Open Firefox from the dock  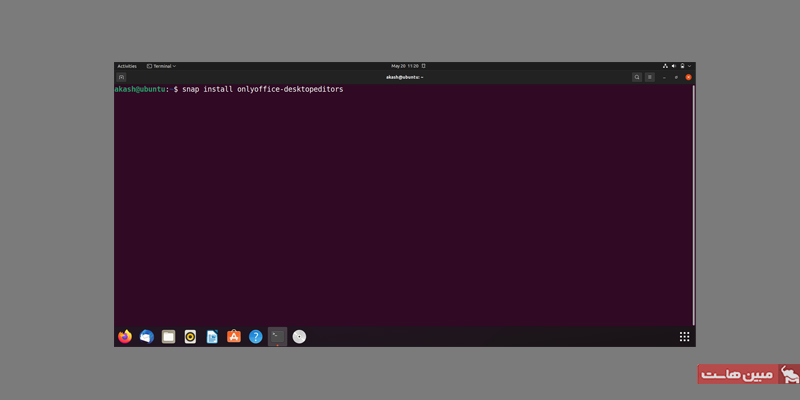[x=125, y=337]
